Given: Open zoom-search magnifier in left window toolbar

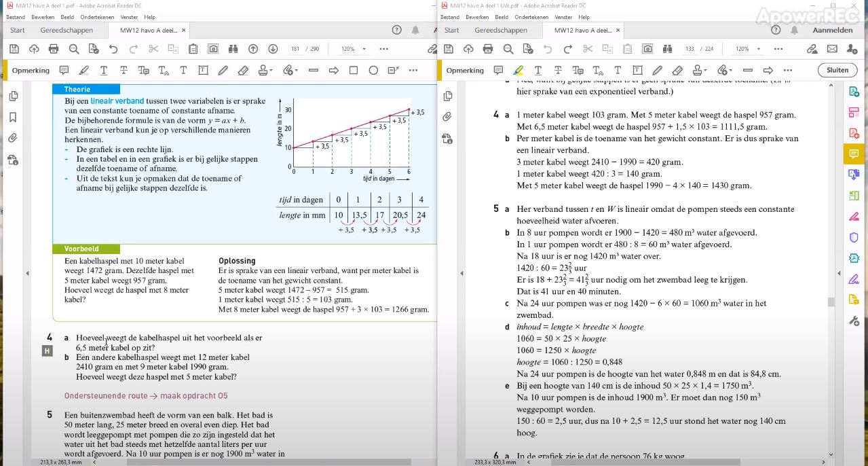Looking at the screenshot, I should coord(74,49).
